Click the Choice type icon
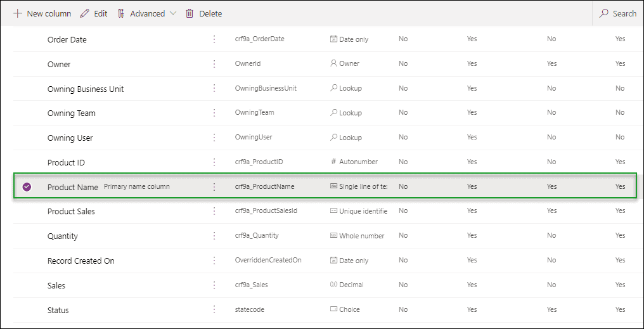 (333, 309)
